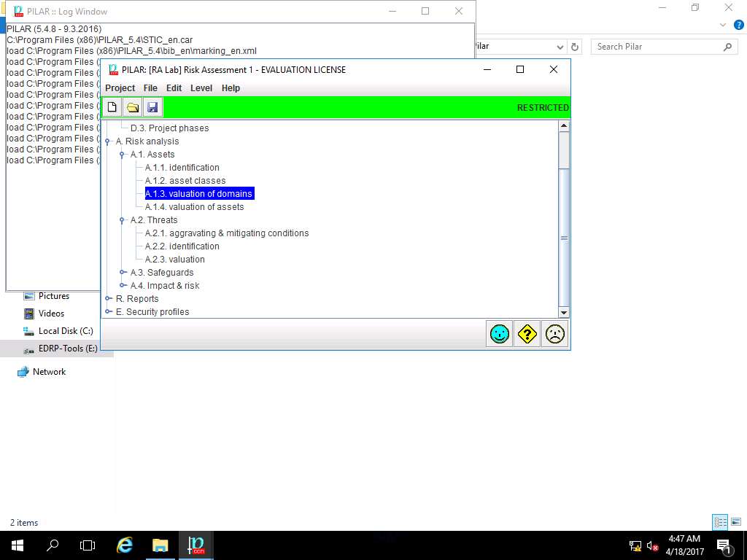Viewport: 747px width, 560px height.
Task: Open the Project menu
Action: pyautogui.click(x=120, y=88)
